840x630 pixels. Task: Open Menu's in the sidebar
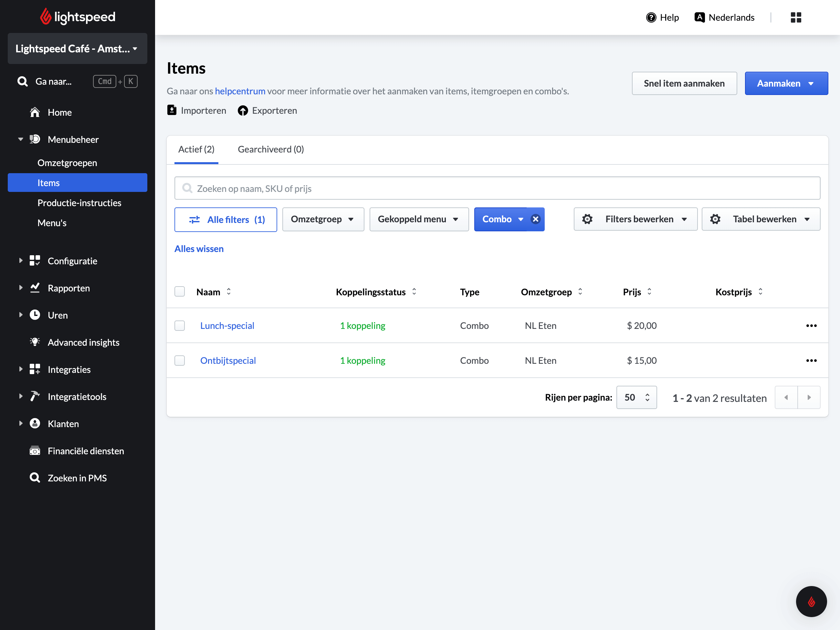tap(52, 223)
